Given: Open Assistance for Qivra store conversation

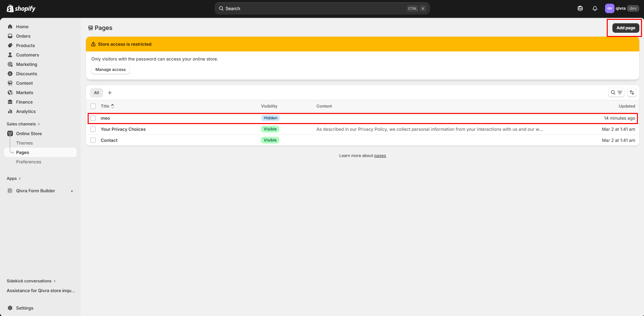Looking at the screenshot, I should tap(41, 290).
